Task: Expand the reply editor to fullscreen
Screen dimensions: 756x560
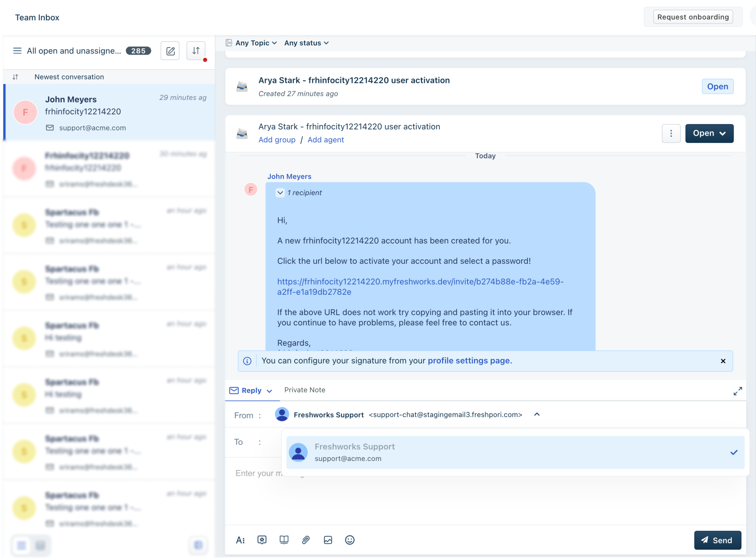Action: click(738, 391)
